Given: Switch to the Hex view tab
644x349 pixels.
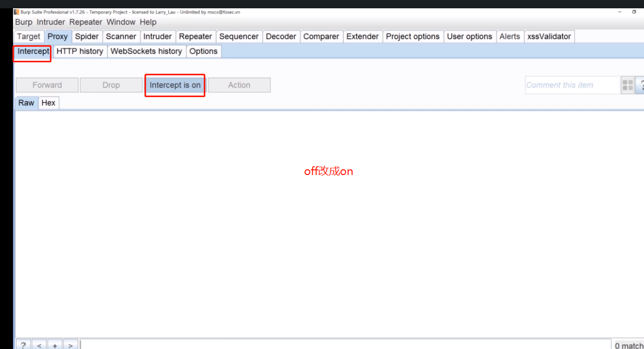Looking at the screenshot, I should click(48, 103).
